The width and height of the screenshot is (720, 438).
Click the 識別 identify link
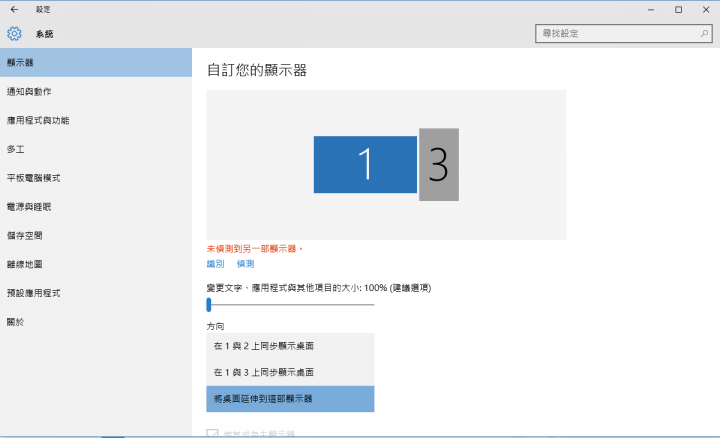[x=215, y=264]
